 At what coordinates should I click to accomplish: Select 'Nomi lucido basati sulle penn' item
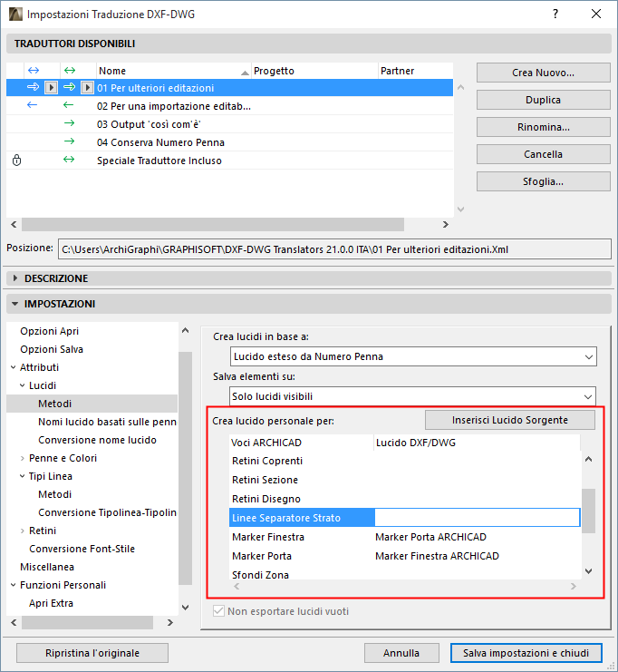pos(107,422)
